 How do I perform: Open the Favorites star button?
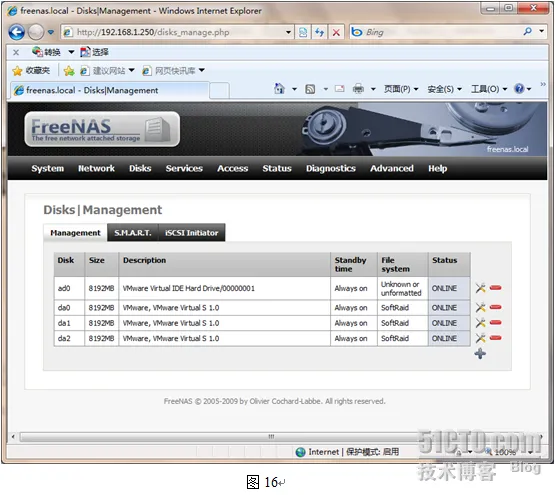click(31, 70)
